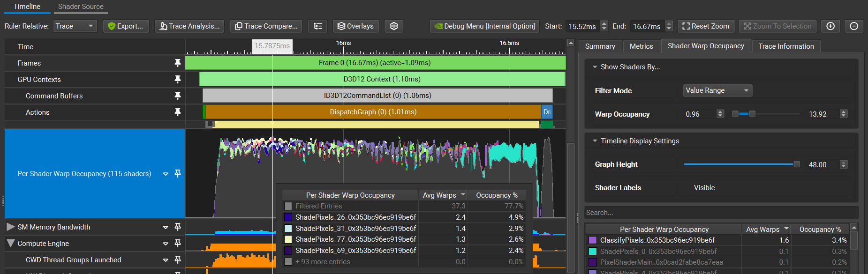Click PixelShaderMain color swatch

[x=593, y=262]
